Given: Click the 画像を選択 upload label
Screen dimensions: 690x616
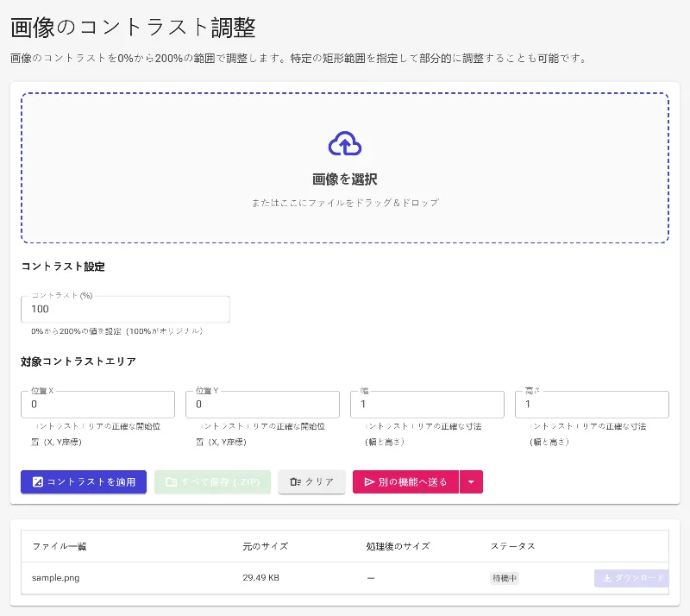Looking at the screenshot, I should pyautogui.click(x=345, y=179).
